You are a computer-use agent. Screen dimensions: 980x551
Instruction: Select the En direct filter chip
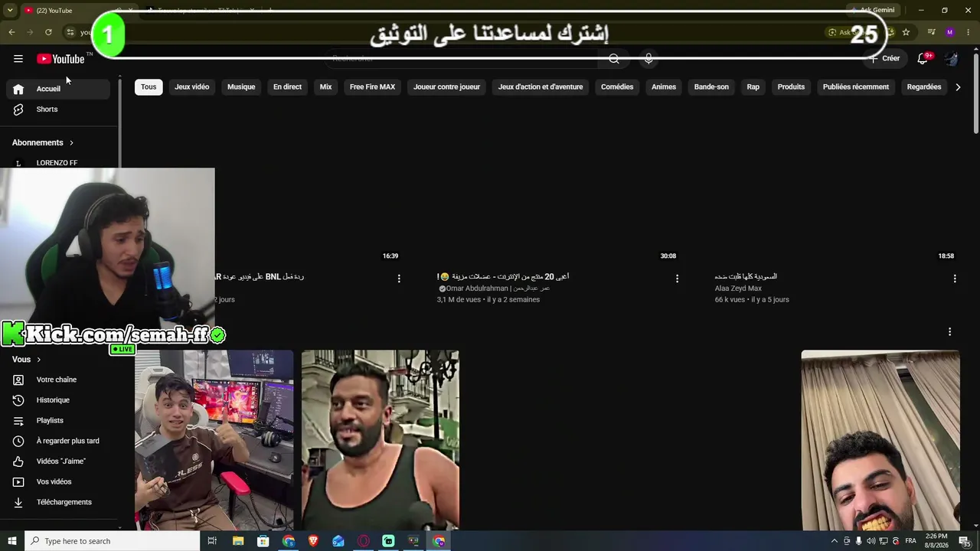click(x=287, y=87)
